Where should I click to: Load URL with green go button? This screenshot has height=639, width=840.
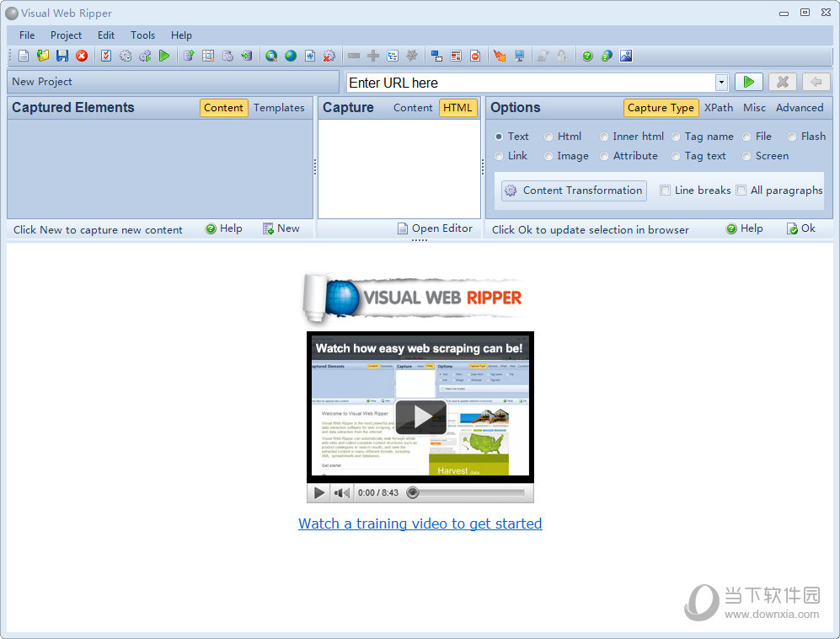point(748,82)
